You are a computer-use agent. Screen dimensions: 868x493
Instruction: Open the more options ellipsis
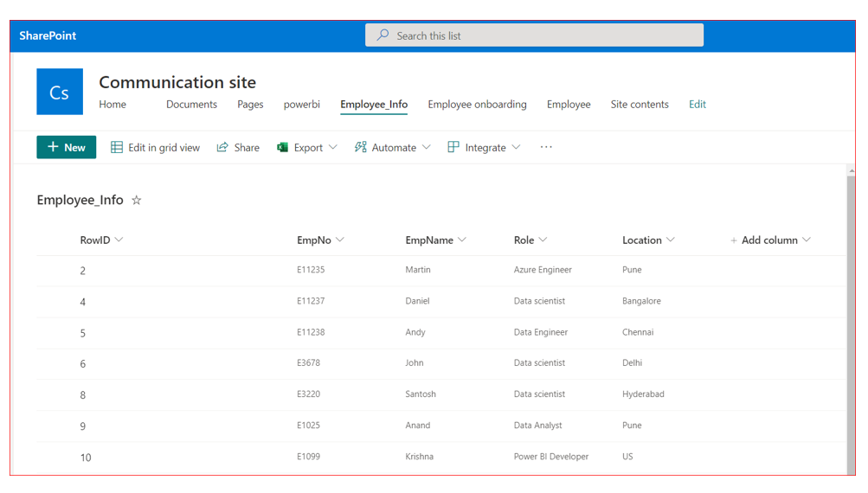pos(546,147)
